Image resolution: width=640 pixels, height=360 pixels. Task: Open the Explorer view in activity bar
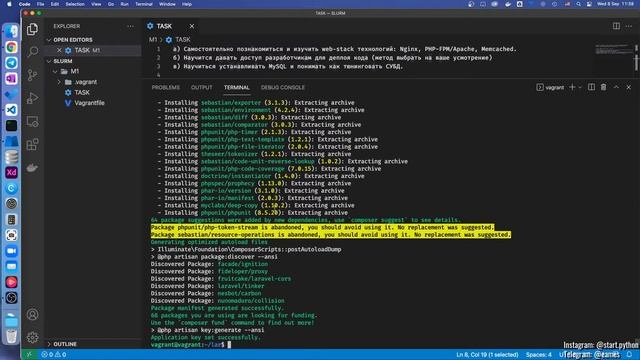click(x=32, y=29)
